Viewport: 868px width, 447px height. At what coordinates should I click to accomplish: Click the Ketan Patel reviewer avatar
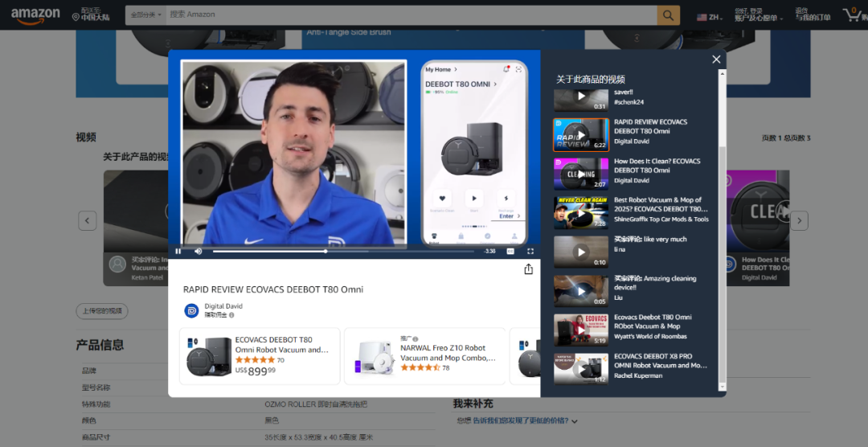pos(117,265)
